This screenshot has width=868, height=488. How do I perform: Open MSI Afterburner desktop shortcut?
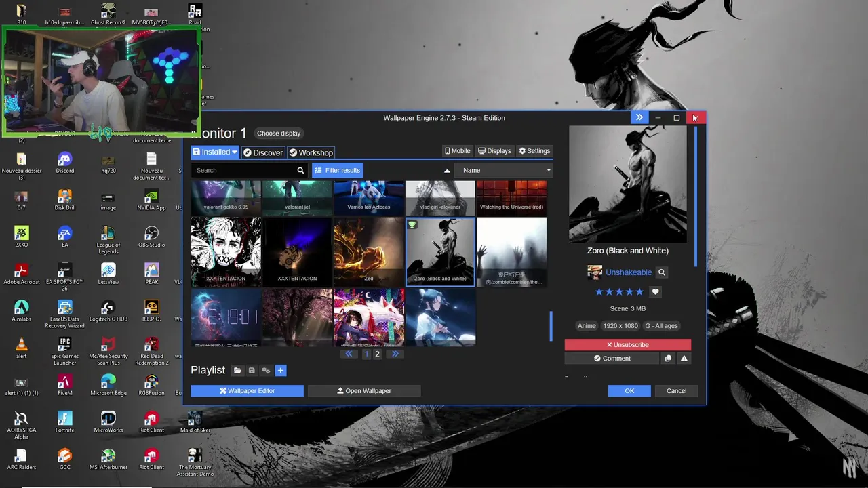click(108, 460)
